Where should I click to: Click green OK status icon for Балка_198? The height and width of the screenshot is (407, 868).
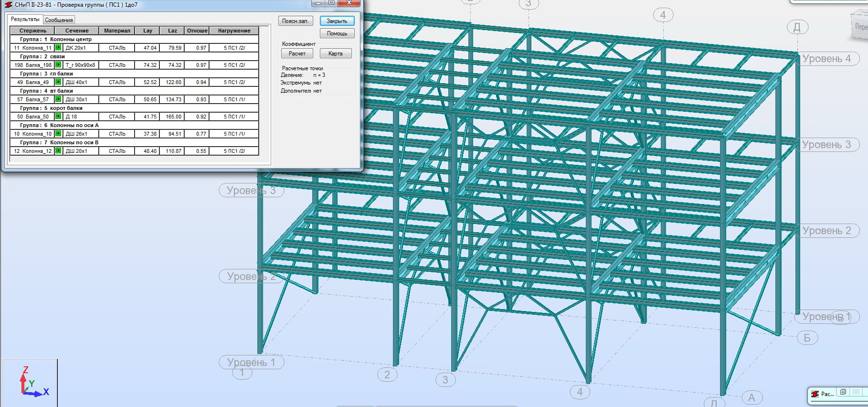pos(58,65)
